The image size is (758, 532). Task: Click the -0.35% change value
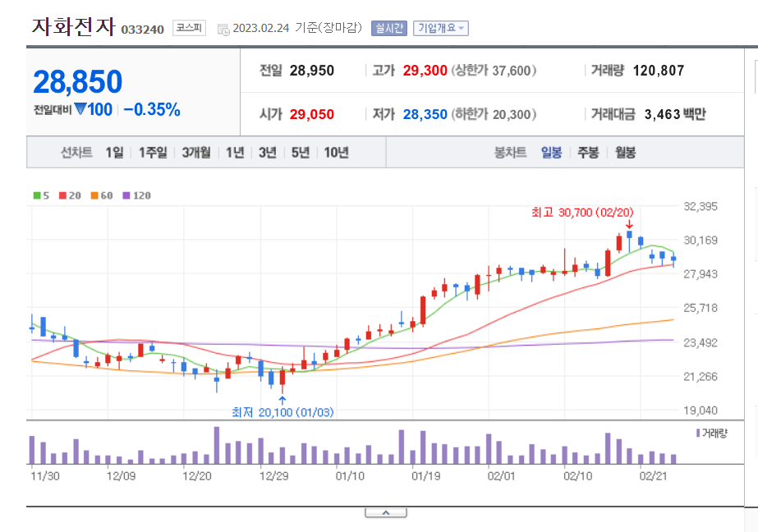(152, 110)
